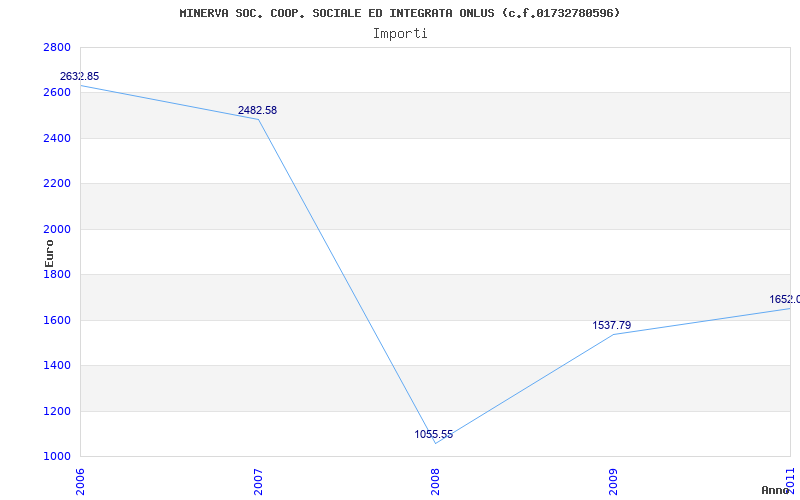
Task: Click the 2009 x-axis year label
Action: pos(613,482)
